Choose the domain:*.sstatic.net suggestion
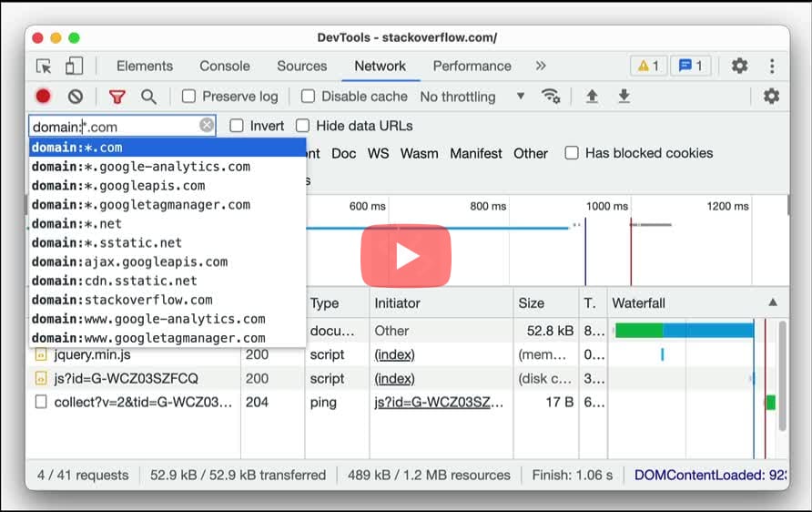This screenshot has width=812, height=512. (x=167, y=243)
